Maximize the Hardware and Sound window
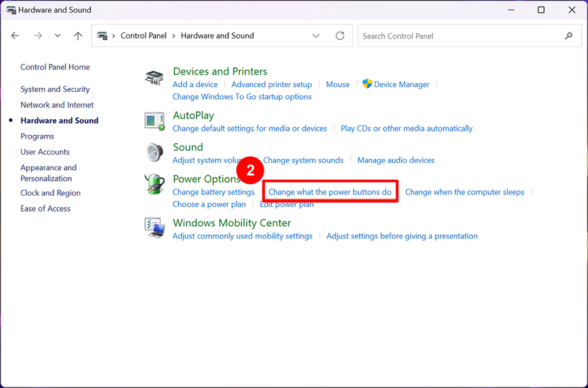The image size is (588, 388). point(541,10)
